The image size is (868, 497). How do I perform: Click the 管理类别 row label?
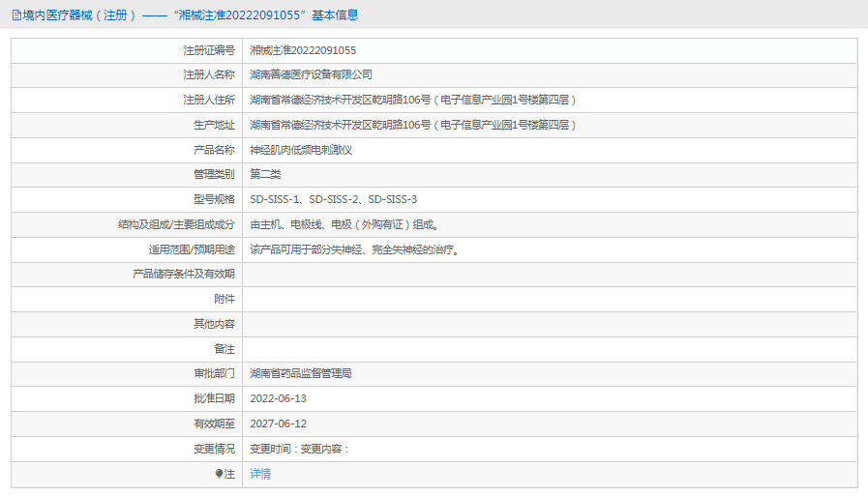pyautogui.click(x=214, y=174)
